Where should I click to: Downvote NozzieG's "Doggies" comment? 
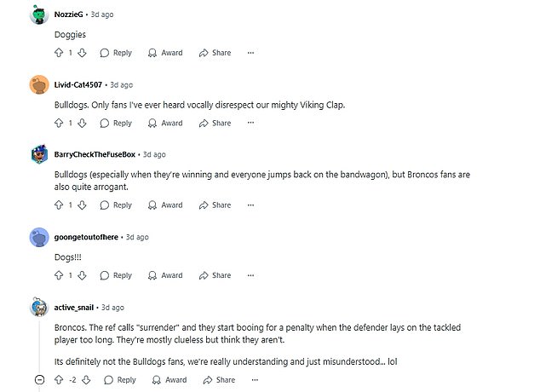[x=82, y=53]
